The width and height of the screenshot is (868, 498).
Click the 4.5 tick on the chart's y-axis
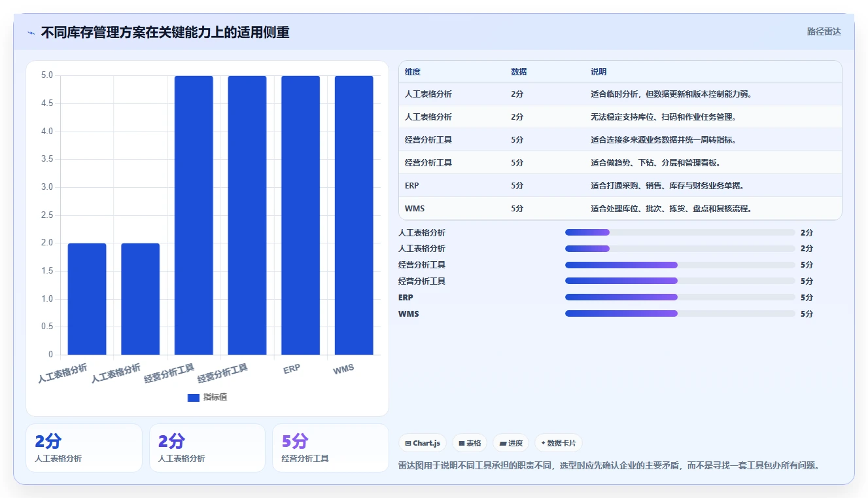(46, 103)
